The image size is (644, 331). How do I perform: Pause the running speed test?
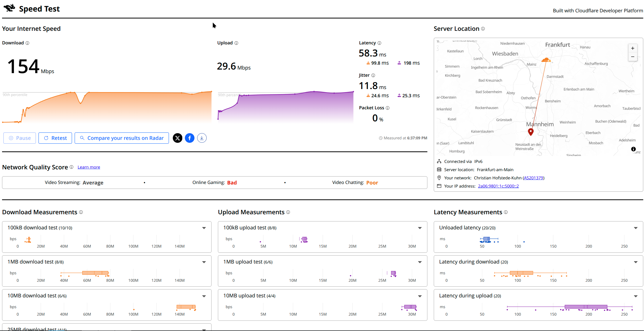[x=20, y=138]
